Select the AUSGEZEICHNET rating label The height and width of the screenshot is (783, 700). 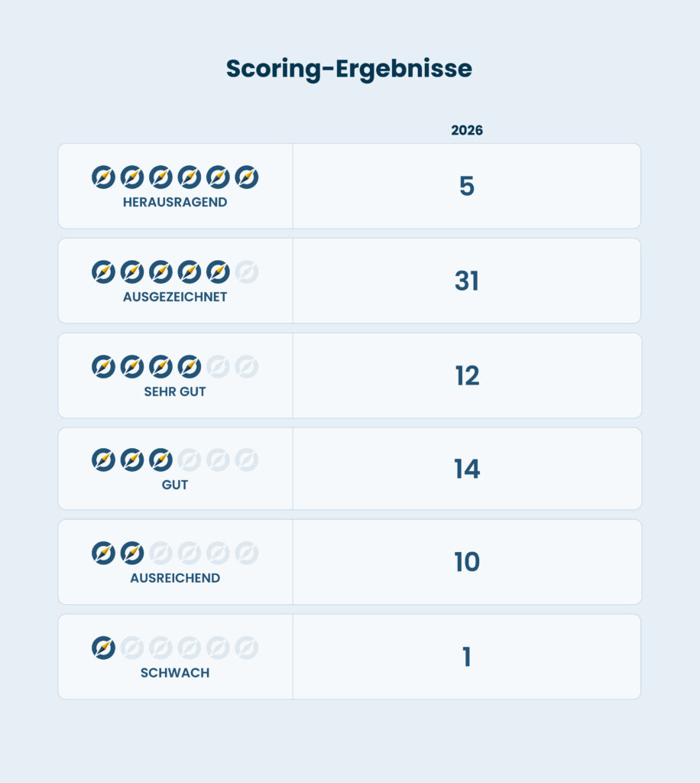[x=175, y=297]
